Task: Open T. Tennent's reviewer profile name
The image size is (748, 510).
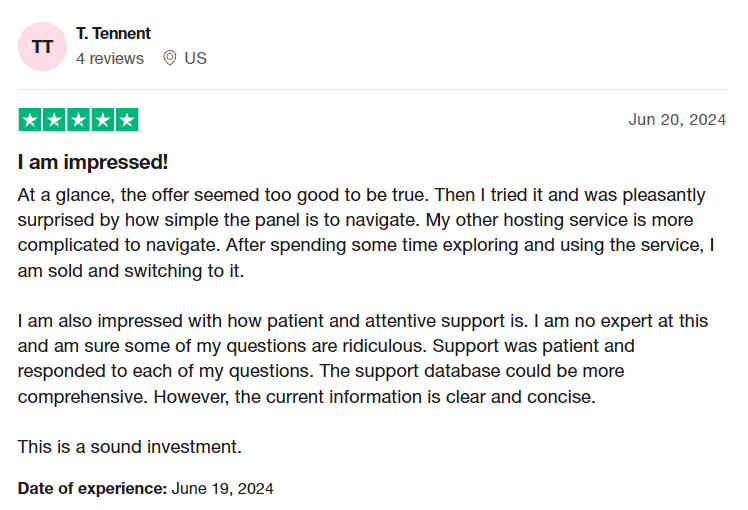Action: click(113, 34)
